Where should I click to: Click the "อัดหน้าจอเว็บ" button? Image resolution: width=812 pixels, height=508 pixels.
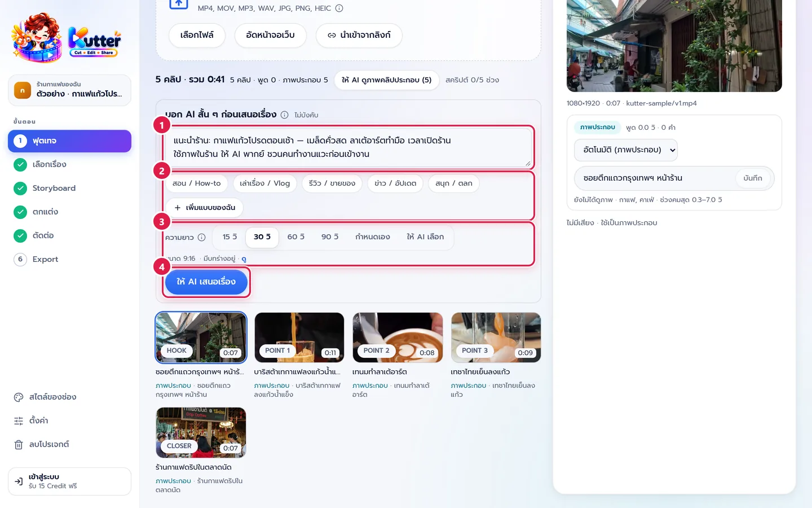pyautogui.click(x=271, y=35)
